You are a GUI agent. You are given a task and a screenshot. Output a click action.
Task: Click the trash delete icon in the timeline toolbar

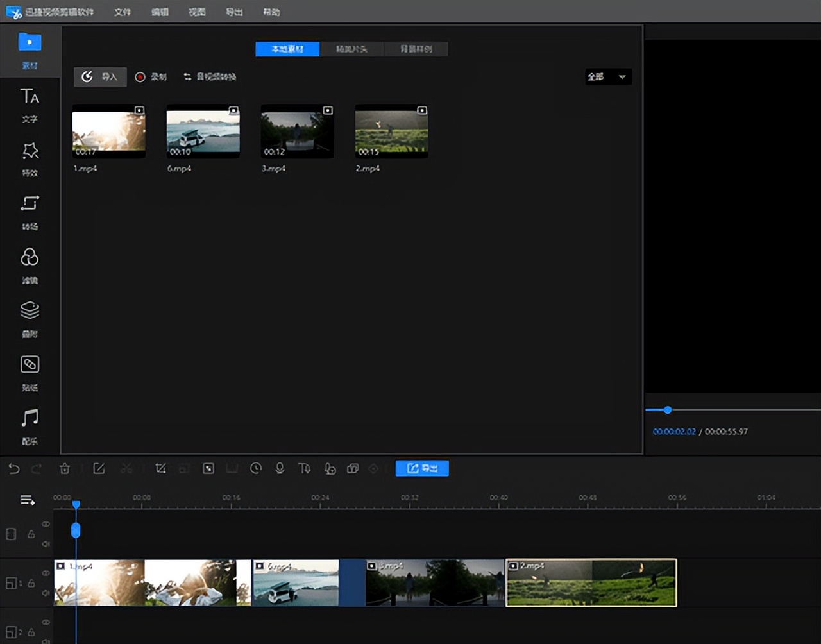pyautogui.click(x=65, y=469)
